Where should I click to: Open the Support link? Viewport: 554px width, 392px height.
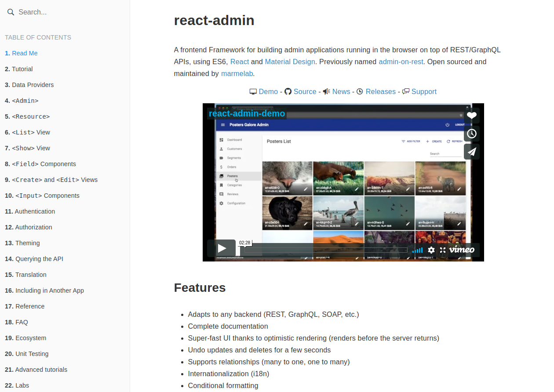tap(424, 91)
